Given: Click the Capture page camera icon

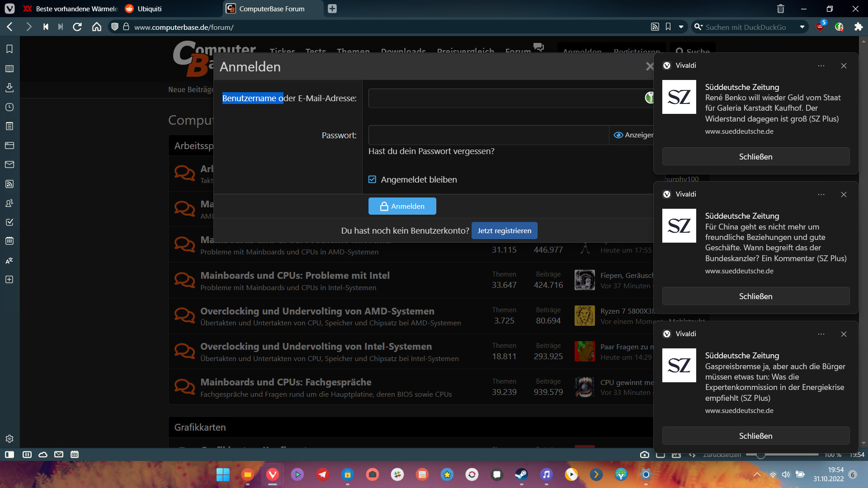Looking at the screenshot, I should (x=645, y=455).
